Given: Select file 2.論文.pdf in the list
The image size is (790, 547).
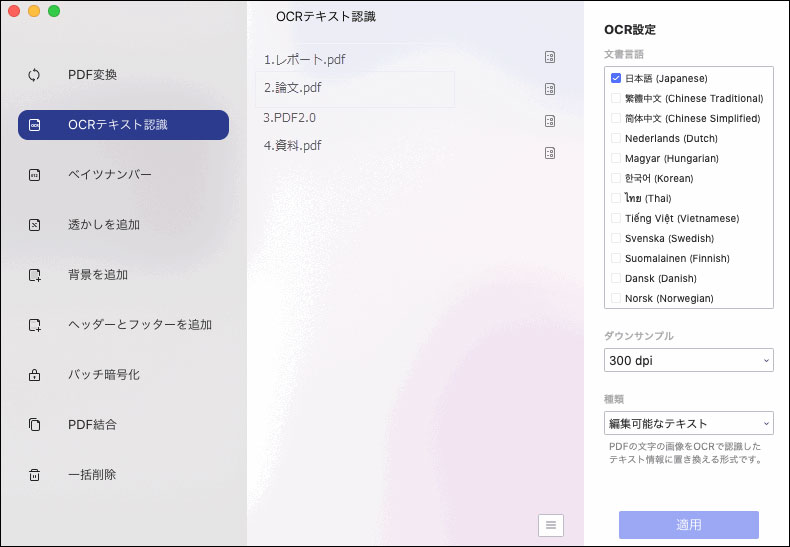Looking at the screenshot, I should (x=355, y=89).
